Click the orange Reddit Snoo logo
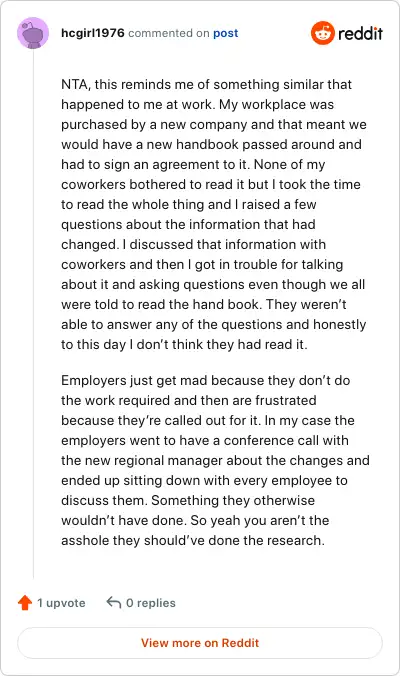400x676 pixels. click(x=322, y=33)
